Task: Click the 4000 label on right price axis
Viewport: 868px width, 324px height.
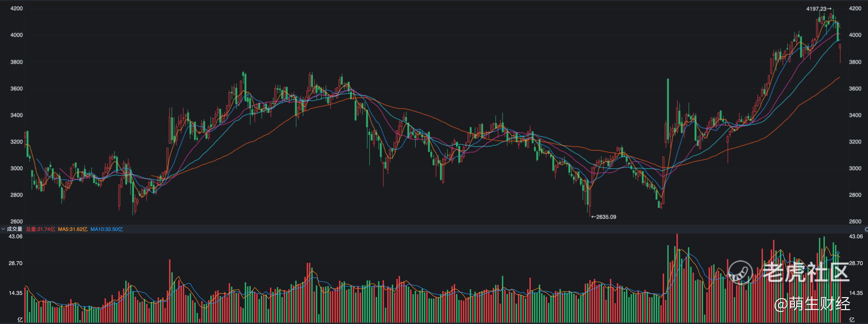Action: pos(855,35)
